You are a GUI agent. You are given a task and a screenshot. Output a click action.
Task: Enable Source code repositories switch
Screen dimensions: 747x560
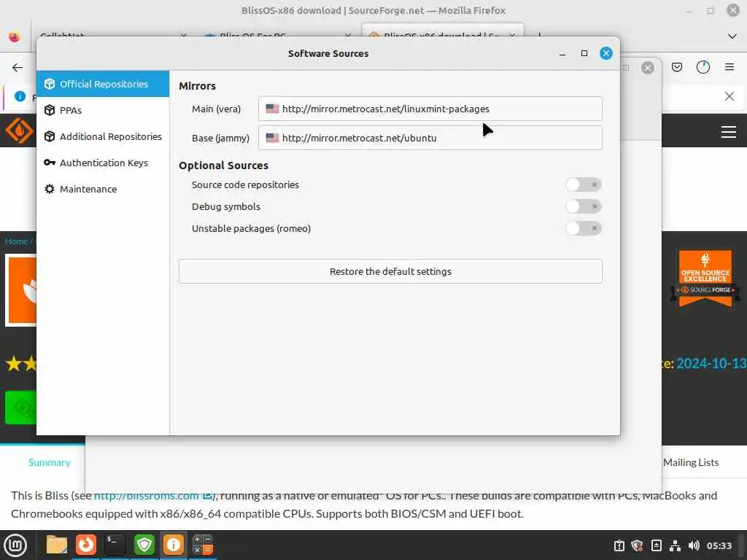(584, 184)
